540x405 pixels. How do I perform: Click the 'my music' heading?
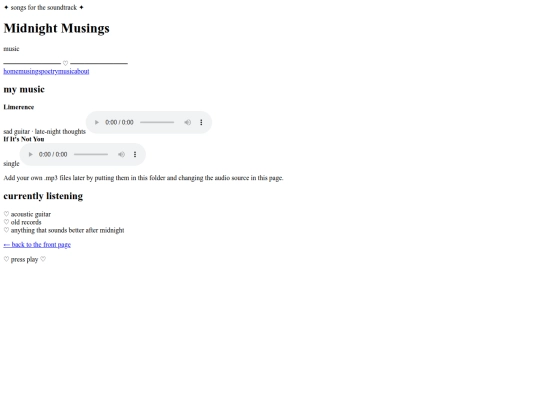point(24,90)
